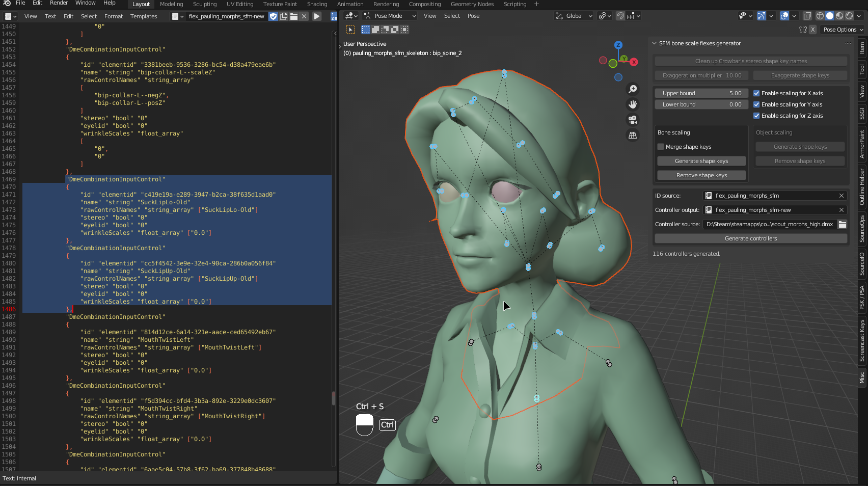Collapse the SFM bone scale flexes generator panel
Viewport: 868px width, 486px height.
pyautogui.click(x=655, y=43)
